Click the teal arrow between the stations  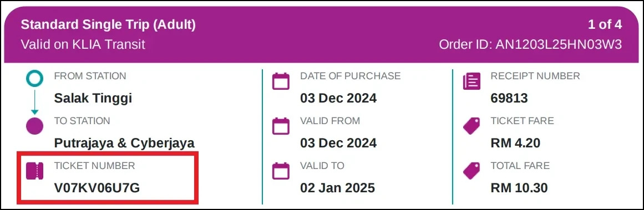click(34, 102)
